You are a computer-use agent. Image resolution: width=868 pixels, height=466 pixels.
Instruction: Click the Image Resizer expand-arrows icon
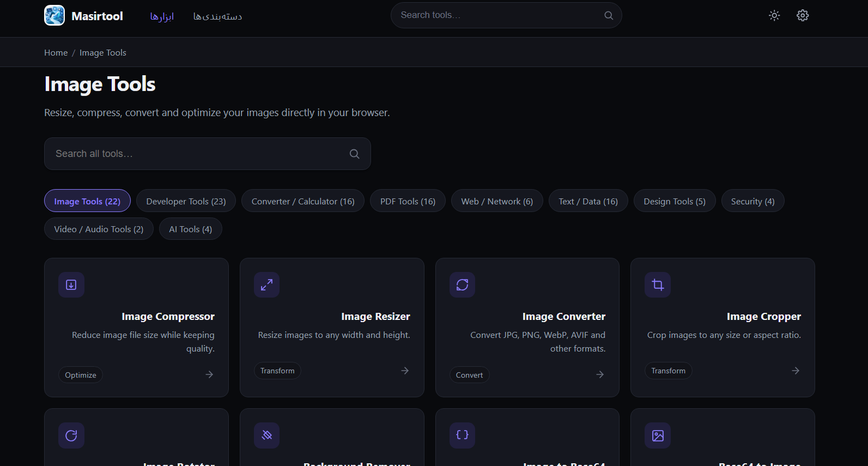(x=267, y=285)
